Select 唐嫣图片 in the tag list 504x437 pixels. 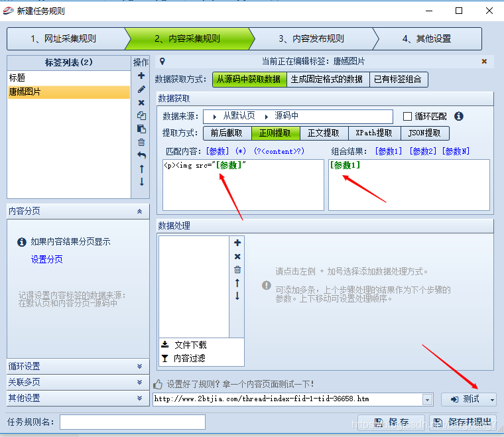[69, 92]
